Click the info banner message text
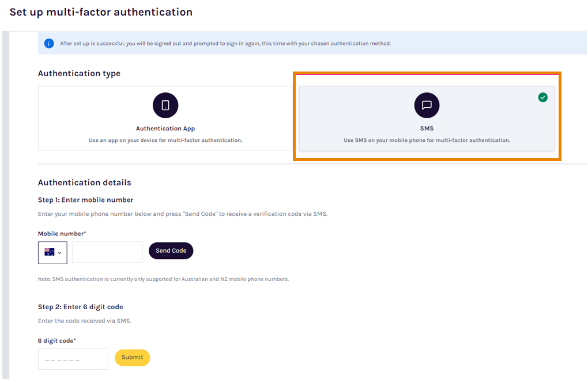The height and width of the screenshot is (379, 588). click(225, 43)
